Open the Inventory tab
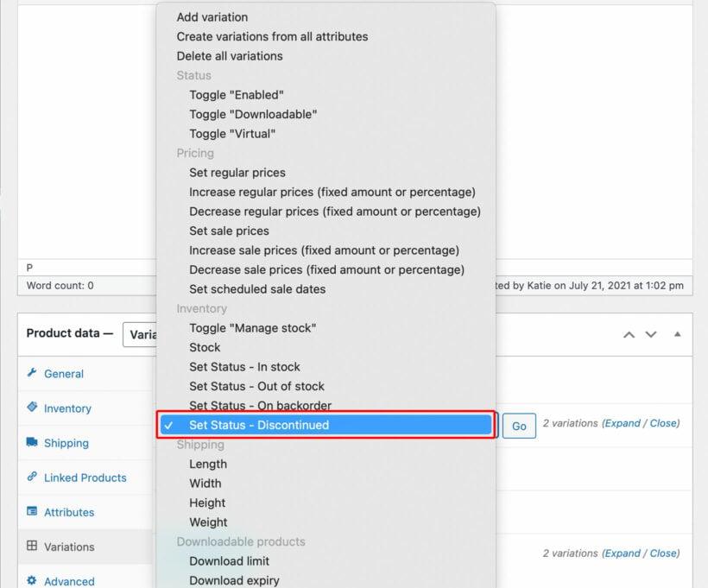This screenshot has height=588, width=708. click(x=67, y=408)
